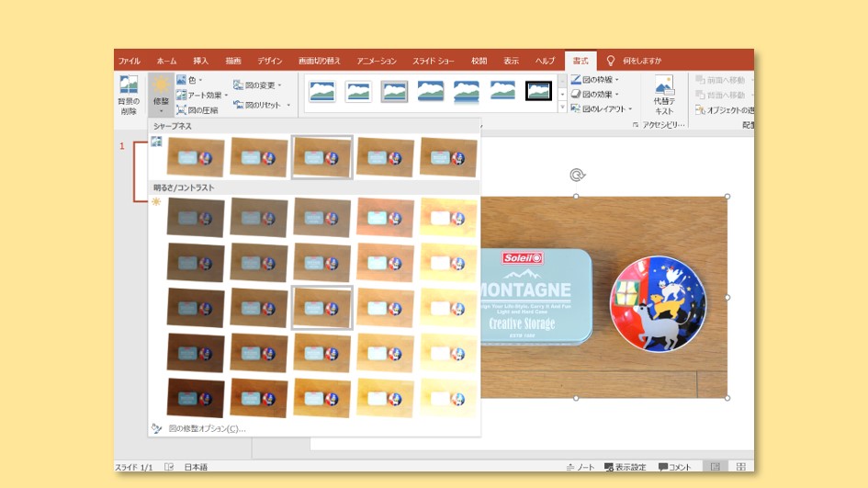This screenshot has width=868, height=488.
Task: Click the 表示設定 display settings icon
Action: (x=624, y=467)
